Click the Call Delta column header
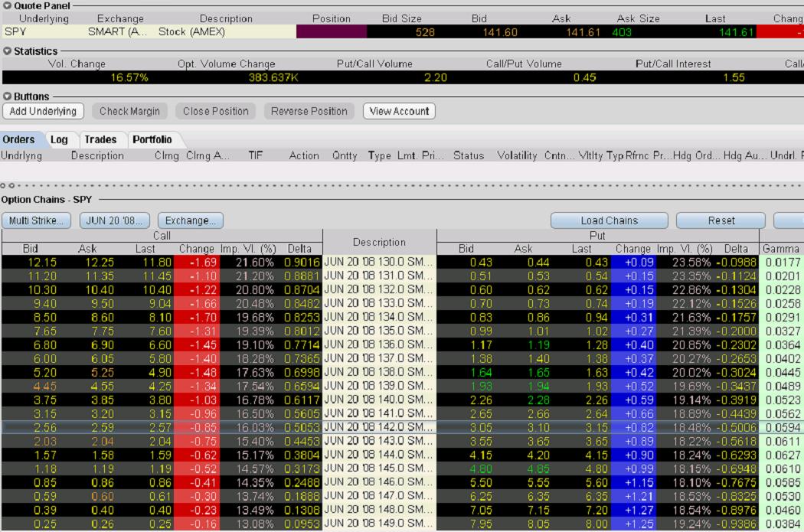The height and width of the screenshot is (532, 804). pos(299,249)
